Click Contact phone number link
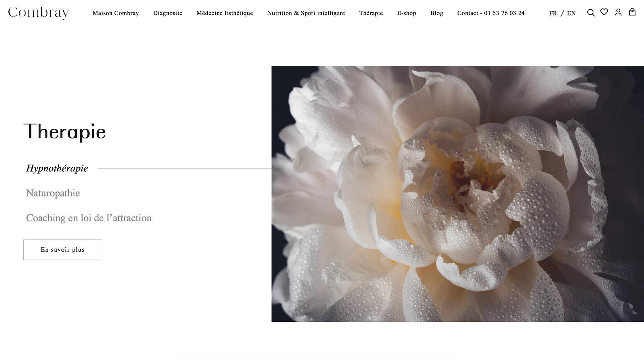Viewport: 644px width, 362px height. click(491, 13)
